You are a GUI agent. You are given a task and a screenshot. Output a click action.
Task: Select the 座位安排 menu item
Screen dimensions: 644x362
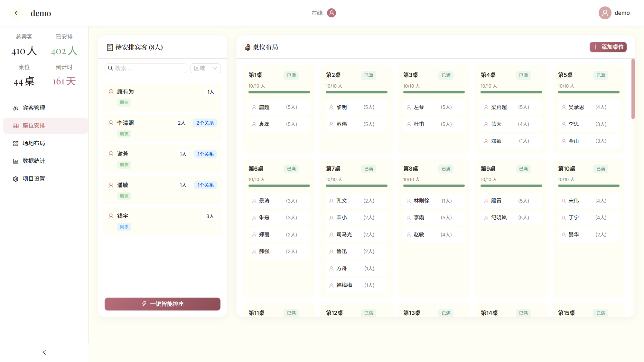46,126
